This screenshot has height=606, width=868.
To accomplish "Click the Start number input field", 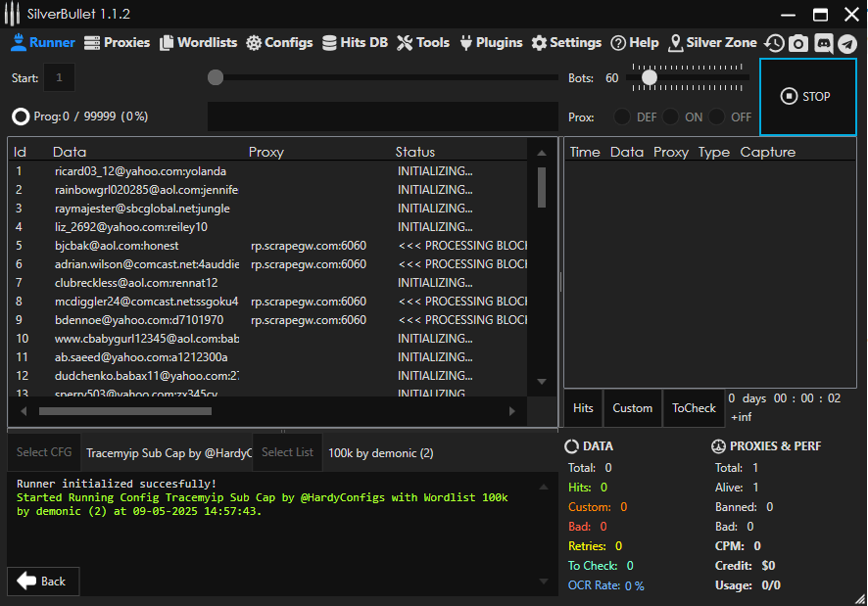I will (59, 77).
